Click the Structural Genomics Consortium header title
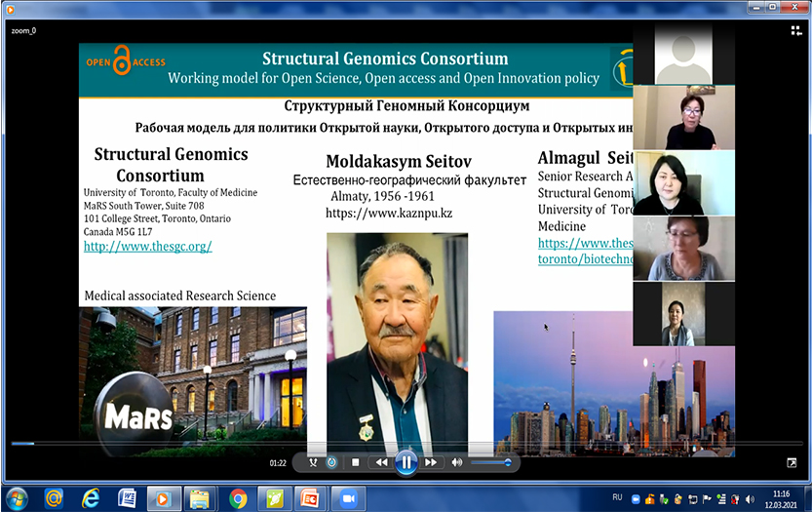Screen dimensions: 812x512 [x=385, y=59]
